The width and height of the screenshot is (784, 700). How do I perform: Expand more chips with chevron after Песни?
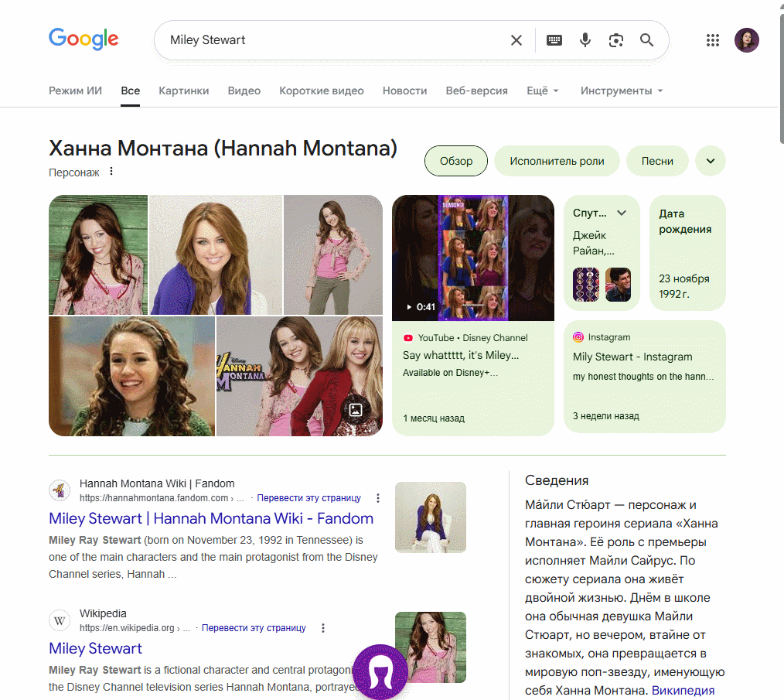(710, 161)
